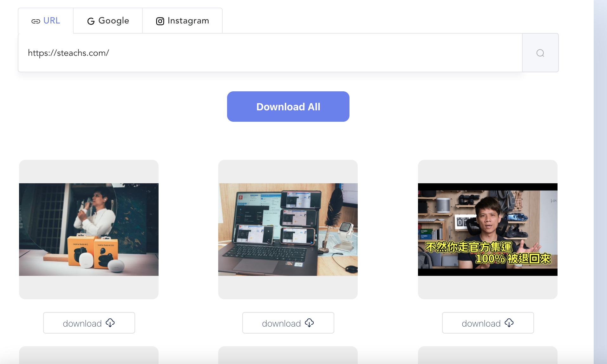Open the Instagram tab
This screenshot has width=607, height=364.
(182, 21)
